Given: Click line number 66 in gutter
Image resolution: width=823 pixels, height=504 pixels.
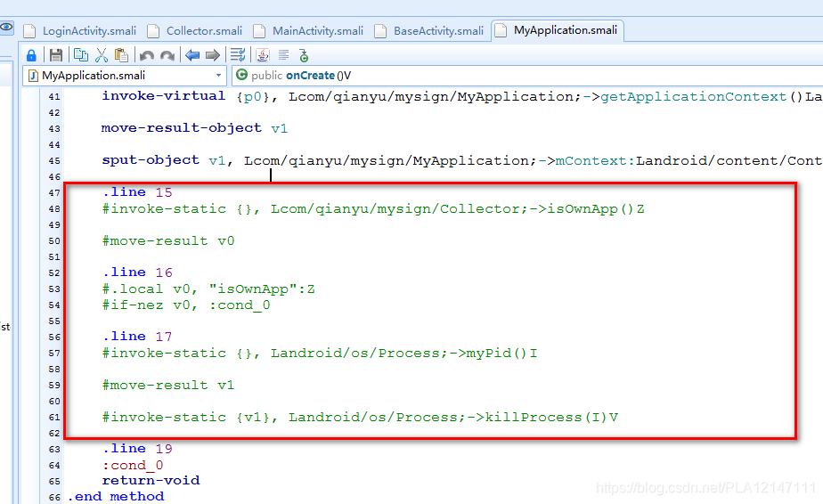Looking at the screenshot, I should [x=54, y=497].
